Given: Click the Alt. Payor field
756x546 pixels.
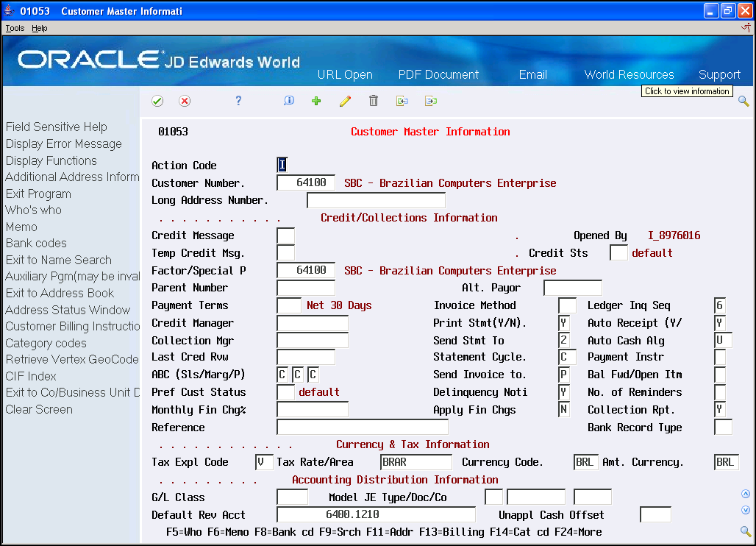Looking at the screenshot, I should coord(572,288).
